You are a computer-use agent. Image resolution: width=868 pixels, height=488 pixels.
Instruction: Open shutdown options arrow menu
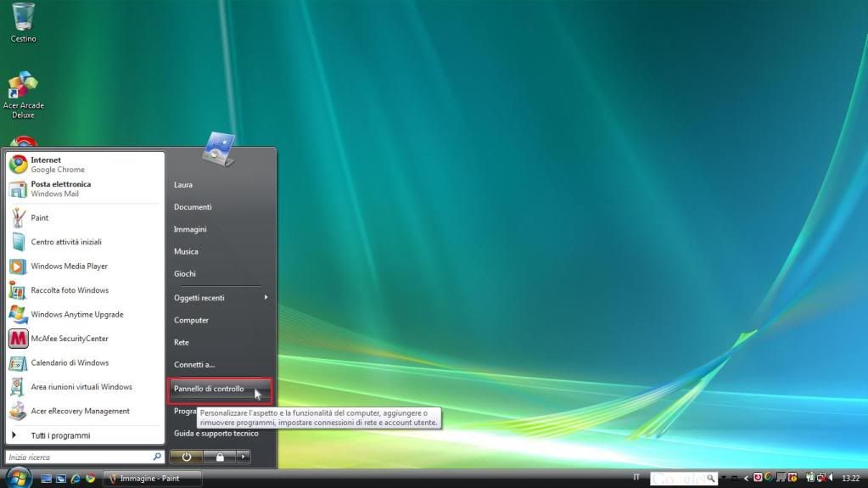[x=243, y=457]
